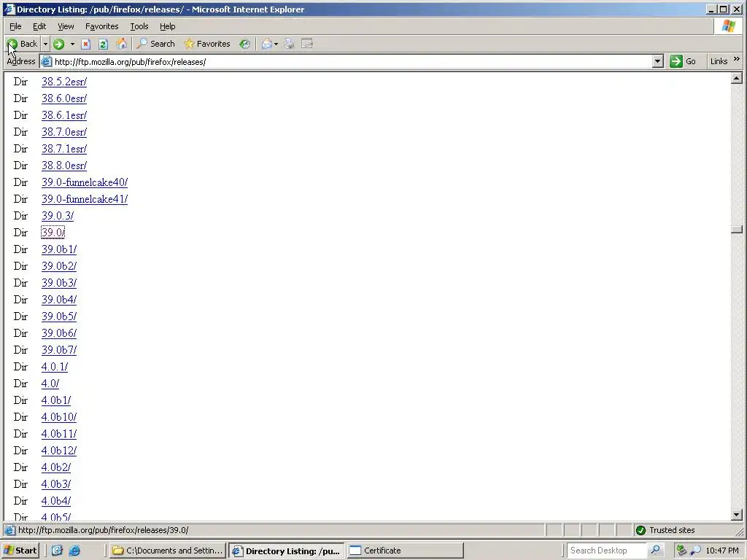Open the 39.0b4/ directory link
This screenshot has width=747, height=560.
(58, 300)
